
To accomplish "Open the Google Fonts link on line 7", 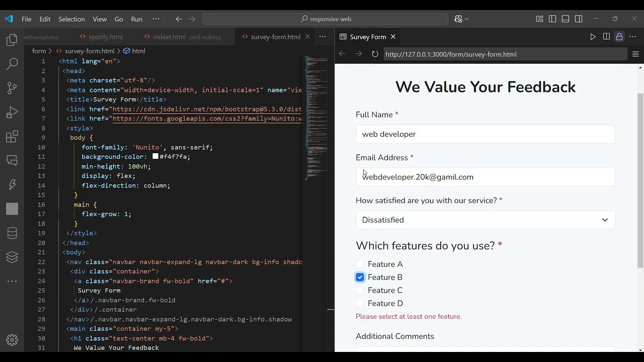I will point(207,119).
